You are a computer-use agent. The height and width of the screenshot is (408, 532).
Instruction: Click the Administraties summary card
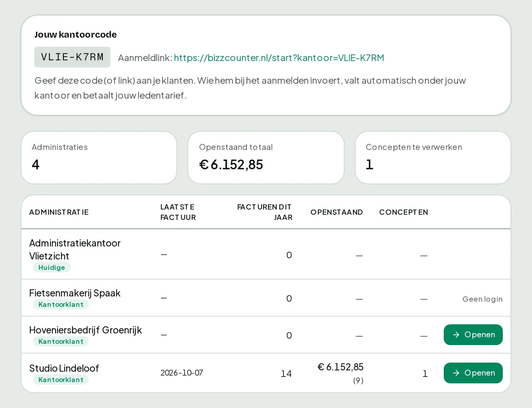pos(99,158)
